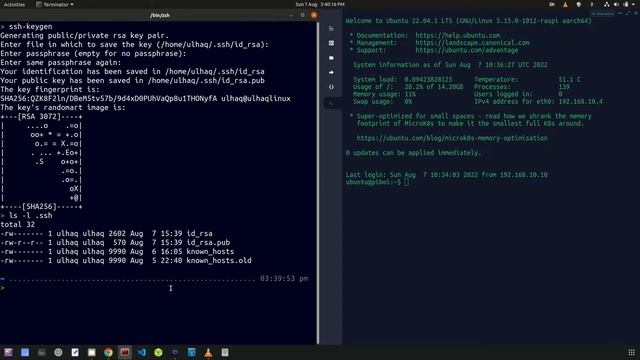640x360 pixels.
Task: Click the IPv4 address 192.168.10.4 value
Action: [x=580, y=101]
